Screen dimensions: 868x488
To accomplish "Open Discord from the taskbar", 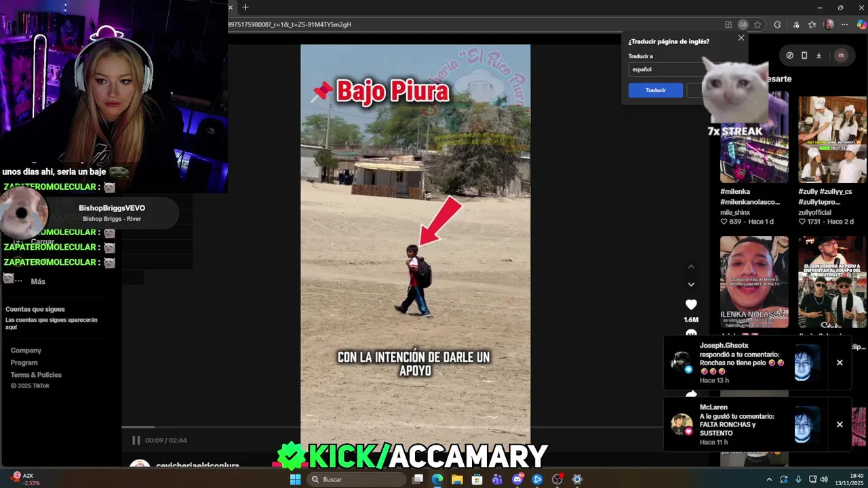I will pyautogui.click(x=517, y=479).
